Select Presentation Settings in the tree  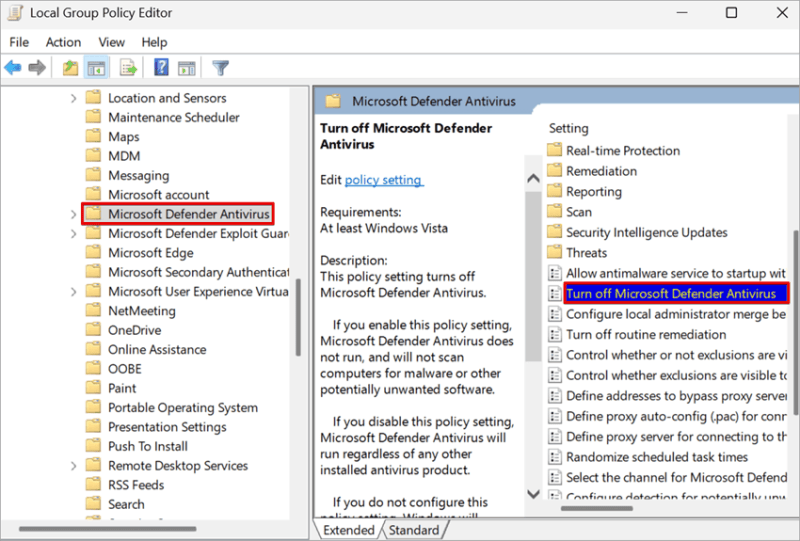pyautogui.click(x=167, y=427)
